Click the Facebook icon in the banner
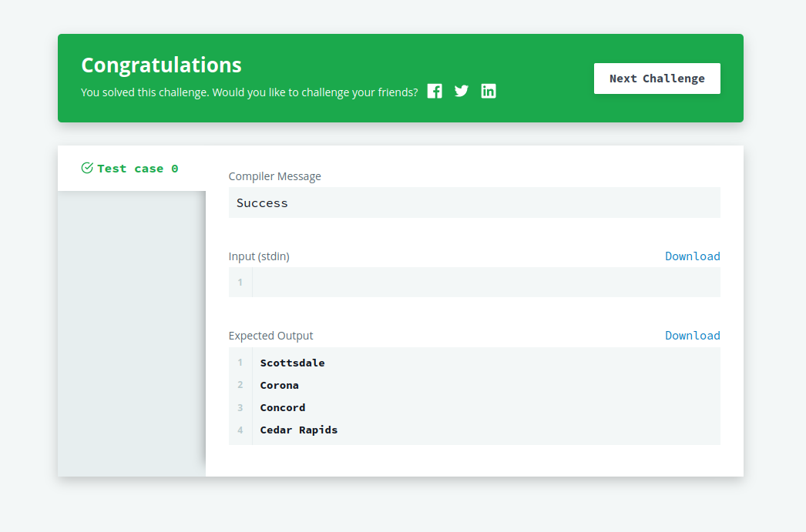The image size is (806, 532). (x=435, y=91)
